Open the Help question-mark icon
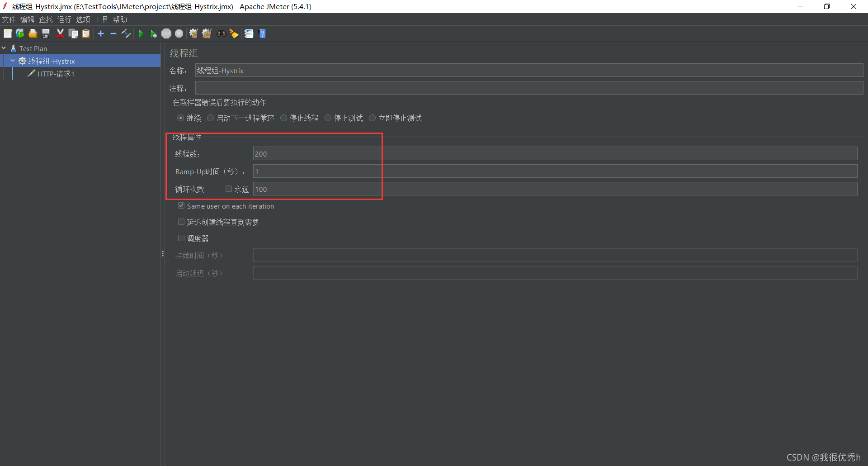868x466 pixels. [x=262, y=33]
